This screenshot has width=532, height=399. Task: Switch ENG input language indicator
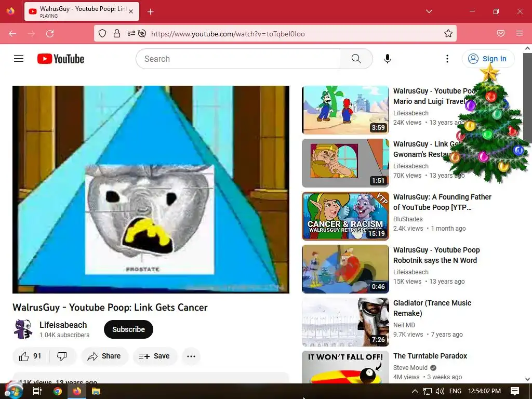[455, 391]
